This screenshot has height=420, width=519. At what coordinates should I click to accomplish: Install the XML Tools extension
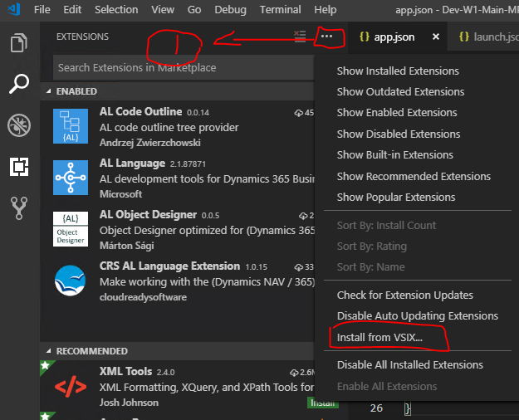(x=322, y=403)
